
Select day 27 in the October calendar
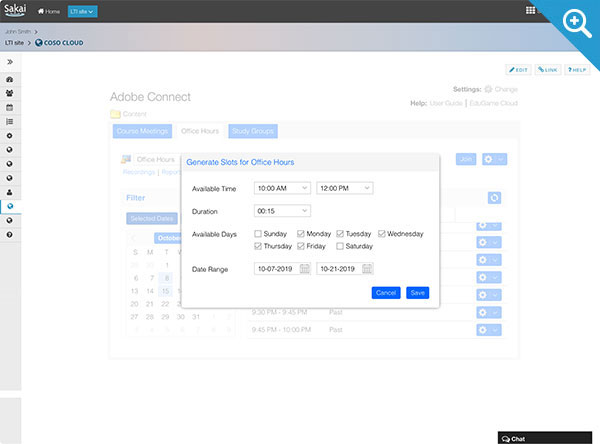coord(134,317)
